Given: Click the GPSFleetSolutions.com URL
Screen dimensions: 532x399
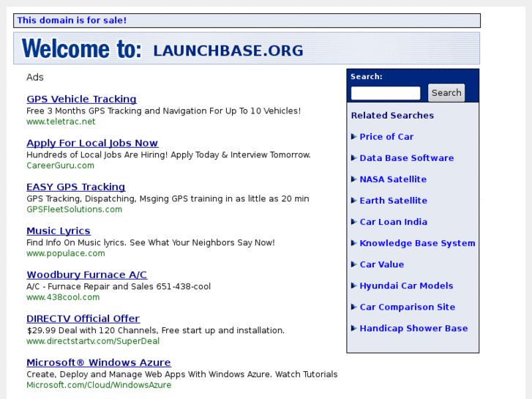Looking at the screenshot, I should tap(75, 209).
